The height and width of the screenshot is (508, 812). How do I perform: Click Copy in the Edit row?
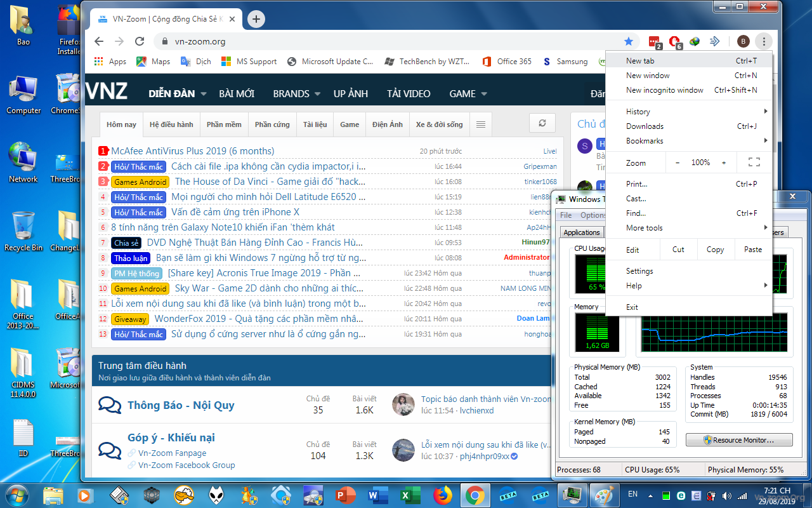coord(715,250)
